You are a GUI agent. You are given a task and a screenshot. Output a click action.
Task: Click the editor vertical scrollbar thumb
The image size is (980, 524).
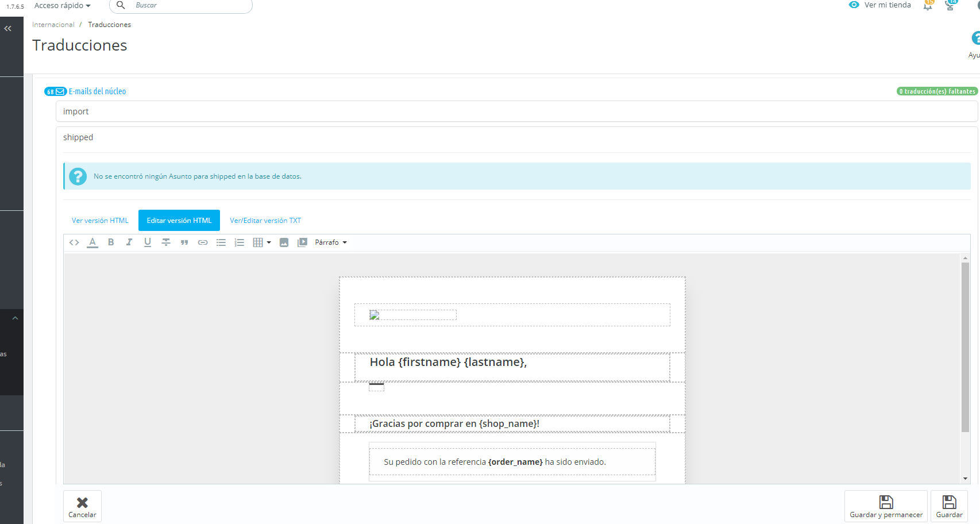point(965,347)
